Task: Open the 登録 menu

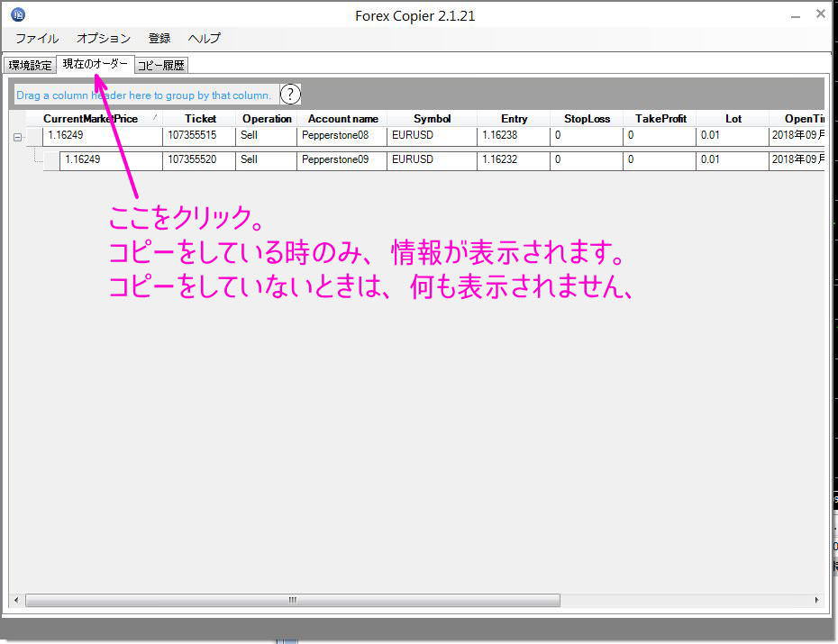Action: 159,39
